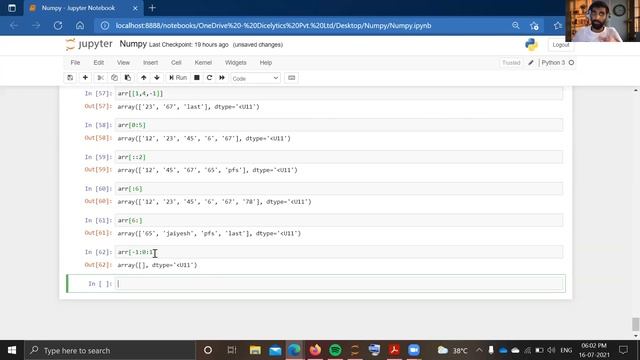This screenshot has height=360, width=640.
Task: Open a new browser tab
Action: (152, 8)
